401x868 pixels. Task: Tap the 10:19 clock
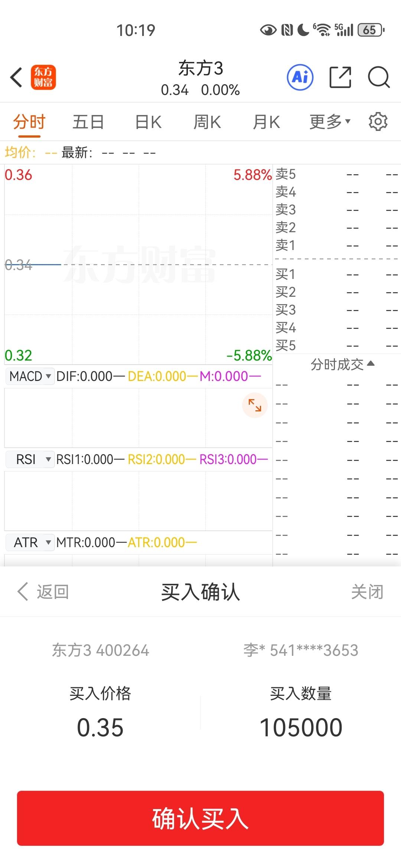point(136,30)
